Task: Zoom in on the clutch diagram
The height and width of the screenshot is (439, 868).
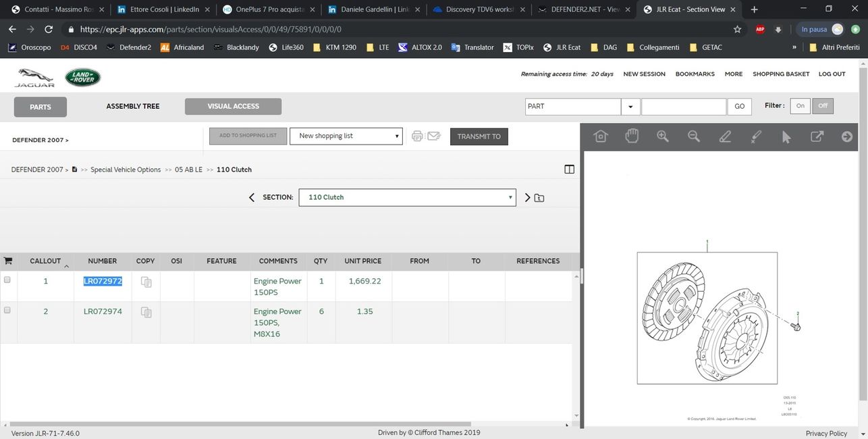Action: (663, 136)
